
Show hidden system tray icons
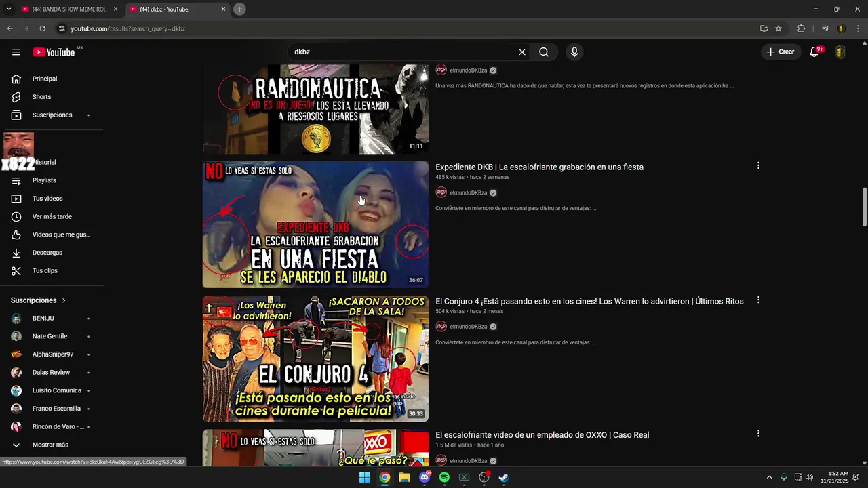point(769,477)
